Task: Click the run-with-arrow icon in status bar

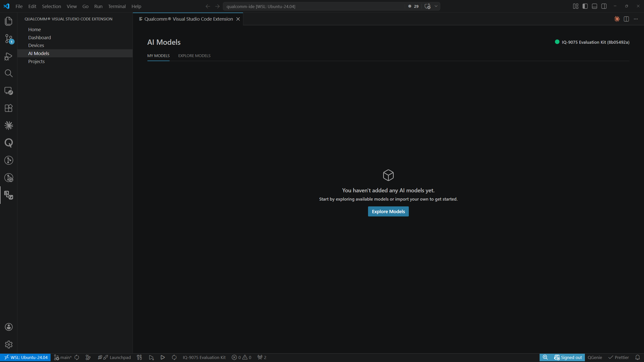Action: pos(151,357)
